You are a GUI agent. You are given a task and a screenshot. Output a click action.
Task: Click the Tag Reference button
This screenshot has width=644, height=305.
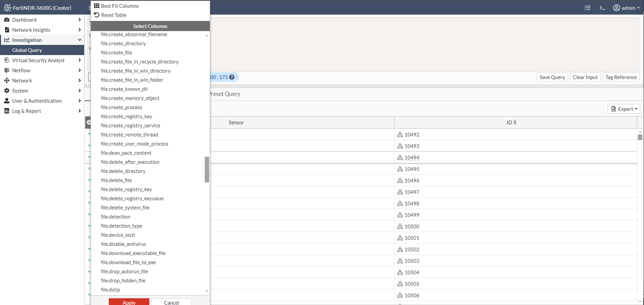tap(621, 77)
